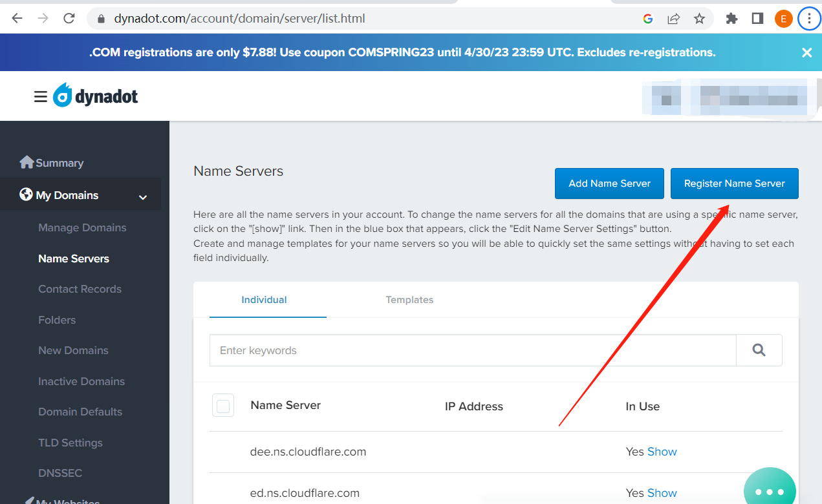The height and width of the screenshot is (504, 822).
Task: Open Manage Domains in sidebar
Action: click(82, 227)
